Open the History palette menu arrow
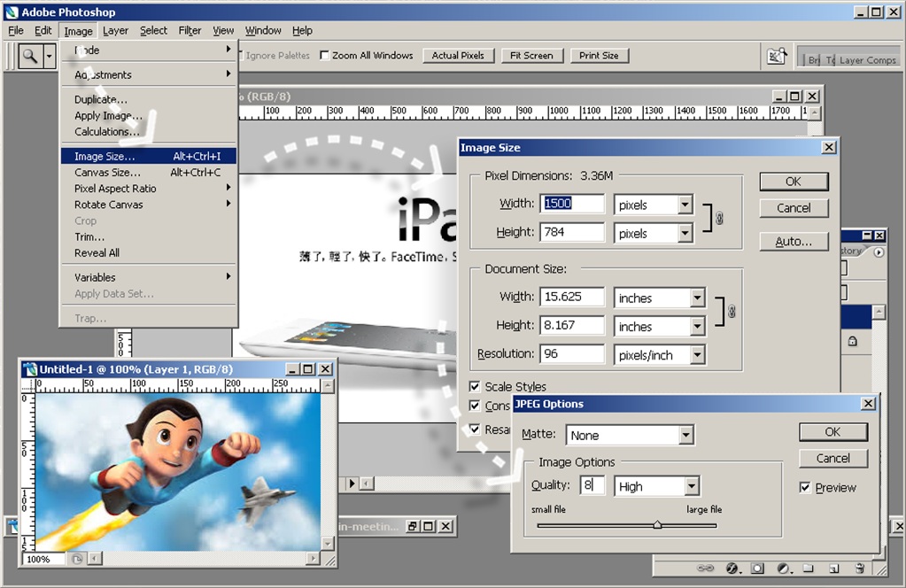 (879, 251)
